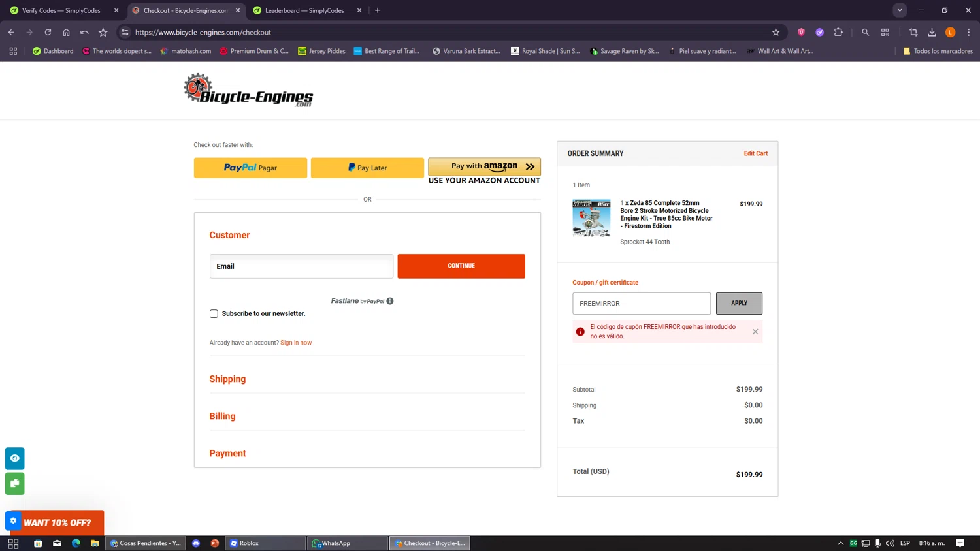Viewport: 980px width, 551px height.
Task: Open the browser home page
Action: tap(66, 32)
